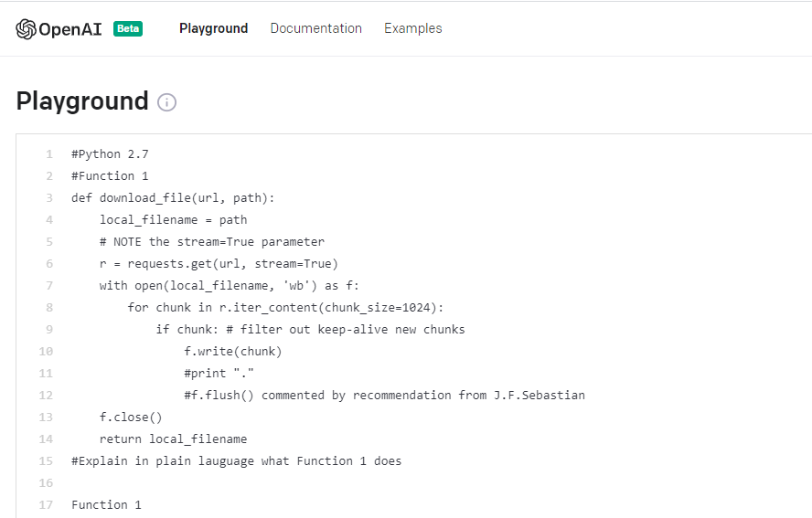The width and height of the screenshot is (812, 518).
Task: Open the Documentation page
Action: (315, 28)
